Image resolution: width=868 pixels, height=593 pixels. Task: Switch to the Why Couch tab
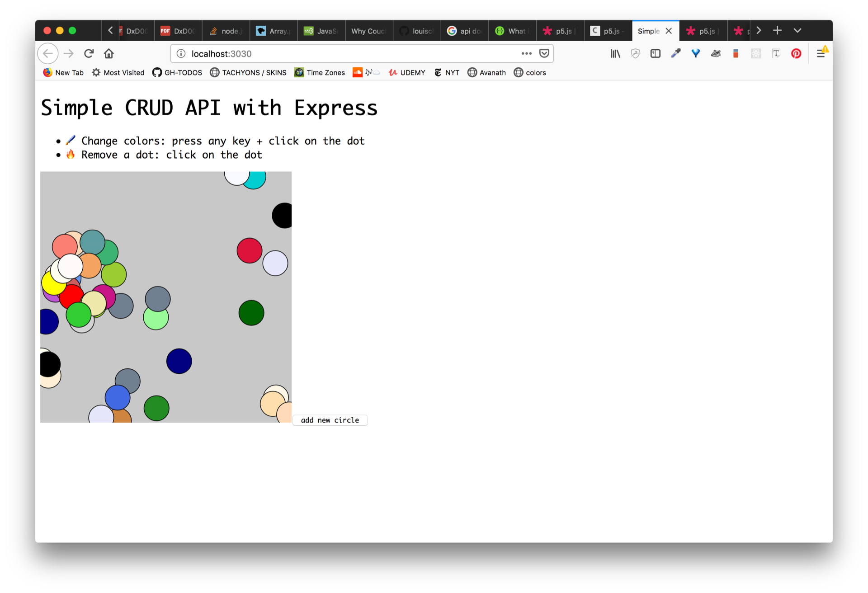pos(368,31)
